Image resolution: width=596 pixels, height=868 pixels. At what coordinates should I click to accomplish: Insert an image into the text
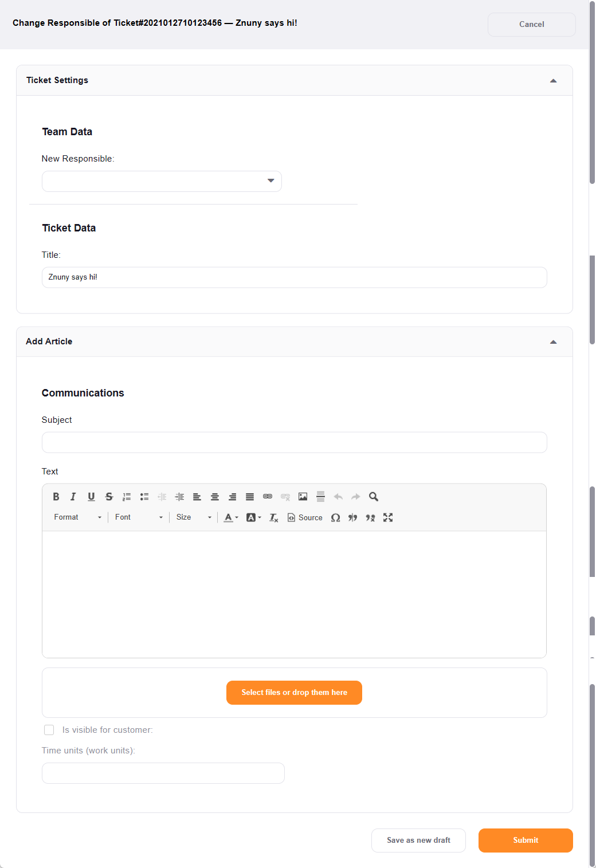coord(303,497)
